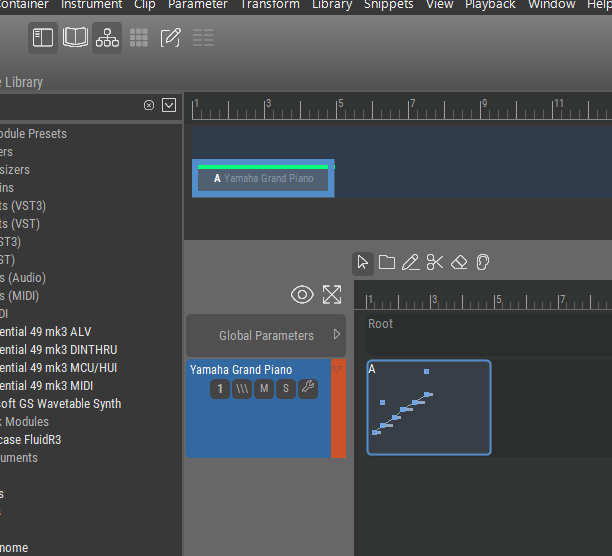Clear the library search field

coord(149,105)
